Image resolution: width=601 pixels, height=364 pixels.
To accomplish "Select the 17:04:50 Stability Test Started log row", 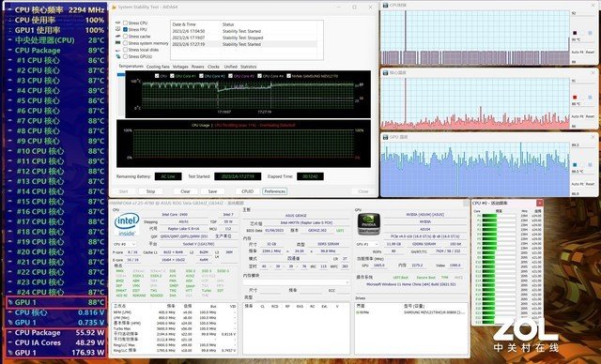I will coord(244,31).
